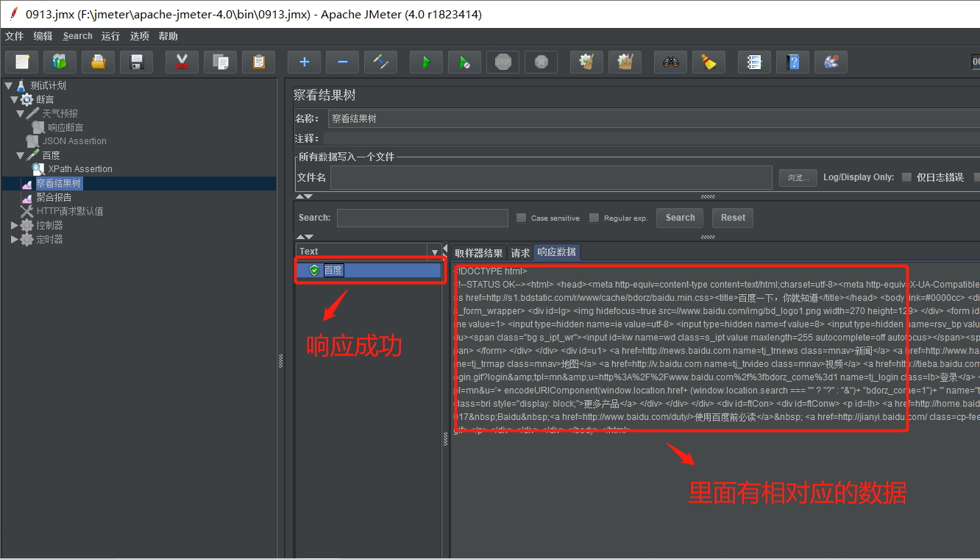Open tree search with the binoculars icon
The image size is (980, 559).
pyautogui.click(x=670, y=62)
